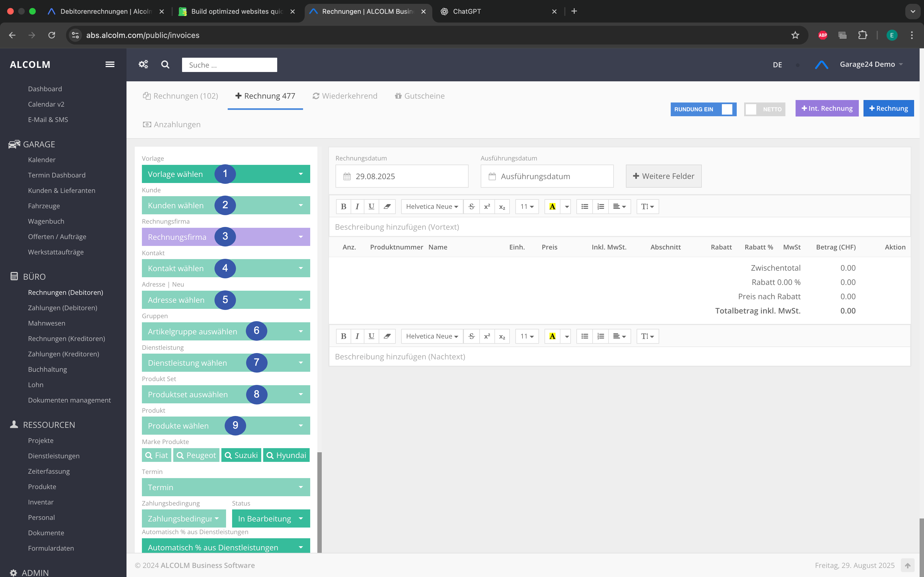Switch to the Wiederkehrend tab

(345, 96)
